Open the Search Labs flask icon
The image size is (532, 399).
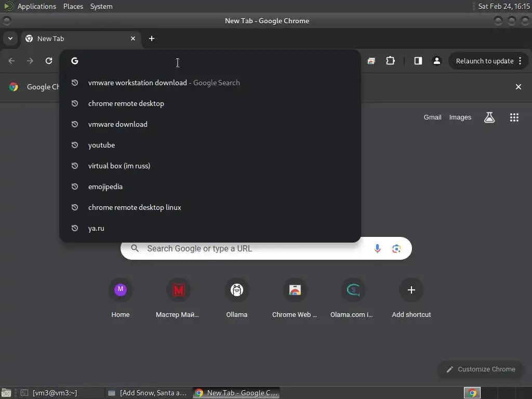point(489,117)
